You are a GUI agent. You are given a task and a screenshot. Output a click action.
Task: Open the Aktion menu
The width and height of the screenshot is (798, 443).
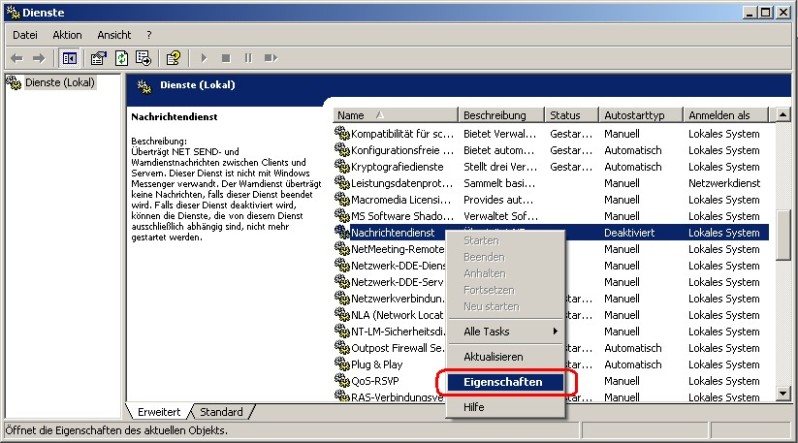point(67,35)
